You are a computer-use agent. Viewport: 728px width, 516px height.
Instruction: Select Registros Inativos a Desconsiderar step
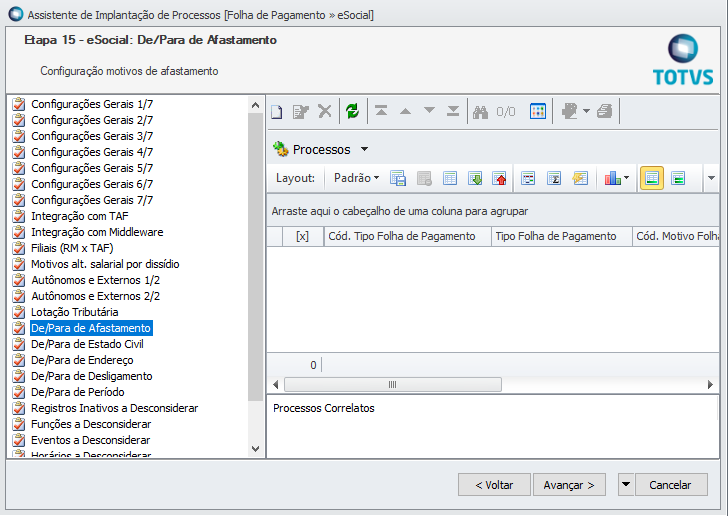coord(114,408)
